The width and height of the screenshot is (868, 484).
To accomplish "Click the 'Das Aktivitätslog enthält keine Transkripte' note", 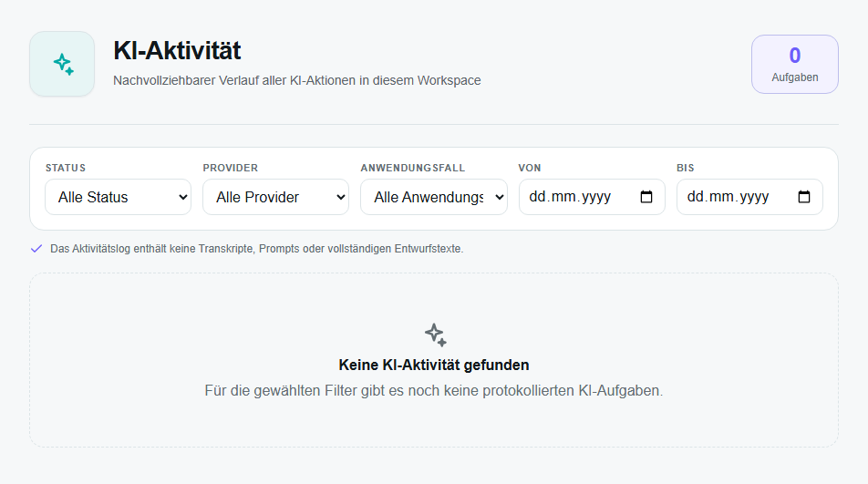I will click(x=257, y=249).
